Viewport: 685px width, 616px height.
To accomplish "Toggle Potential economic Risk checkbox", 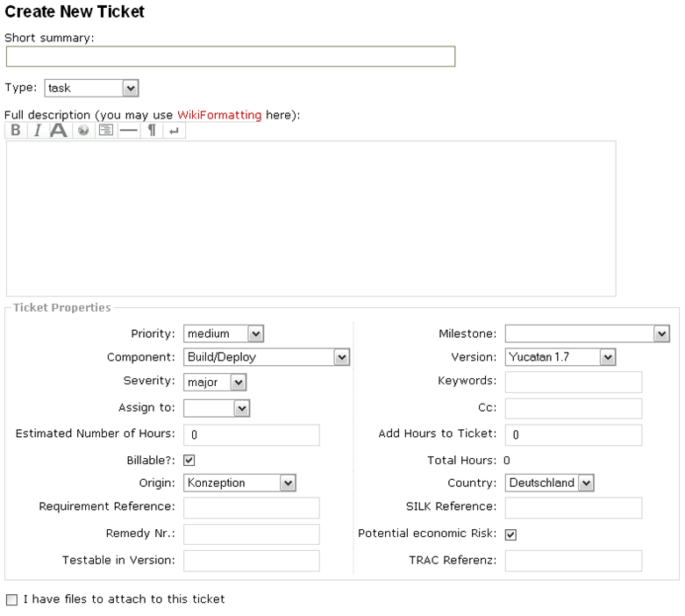I will pos(510,534).
